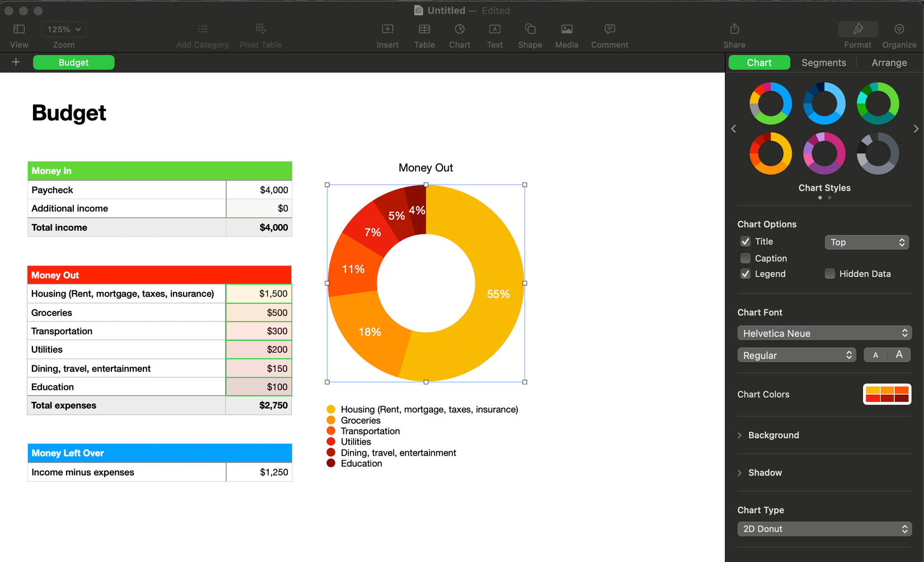Viewport: 924px width, 562px height.
Task: Disable the Legend checkbox
Action: (745, 273)
